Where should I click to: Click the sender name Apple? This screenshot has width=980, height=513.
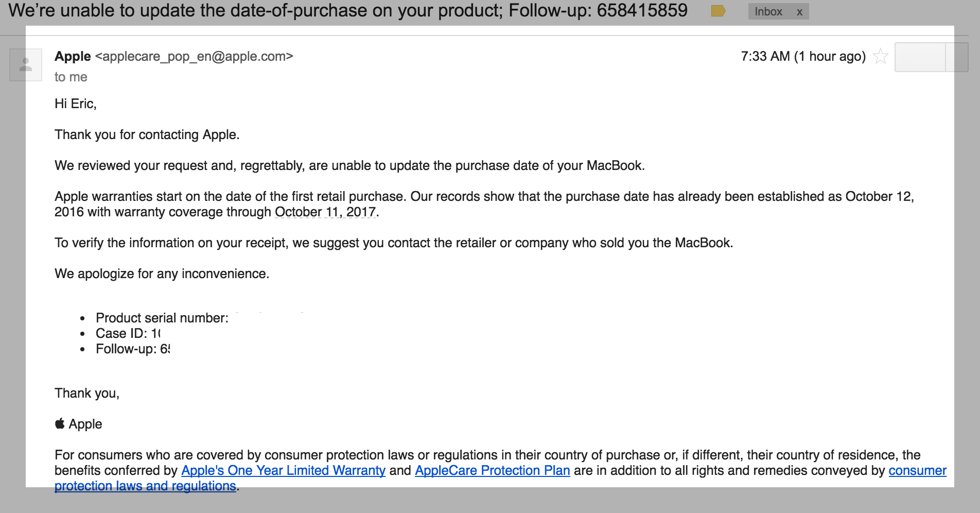pyautogui.click(x=73, y=56)
